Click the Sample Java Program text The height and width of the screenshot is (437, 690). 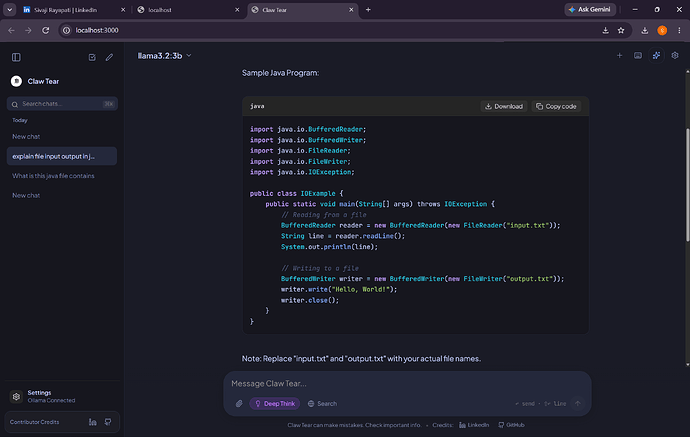click(x=280, y=73)
